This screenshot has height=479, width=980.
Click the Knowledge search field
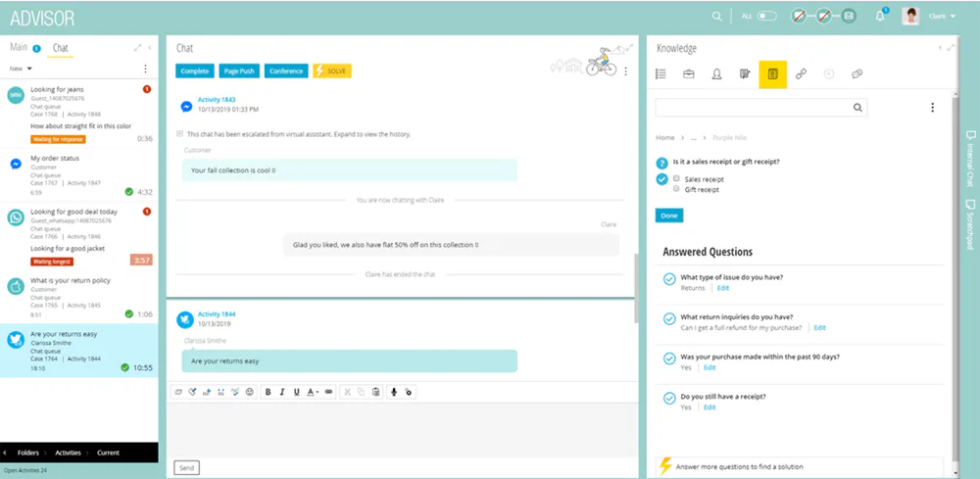[761, 108]
